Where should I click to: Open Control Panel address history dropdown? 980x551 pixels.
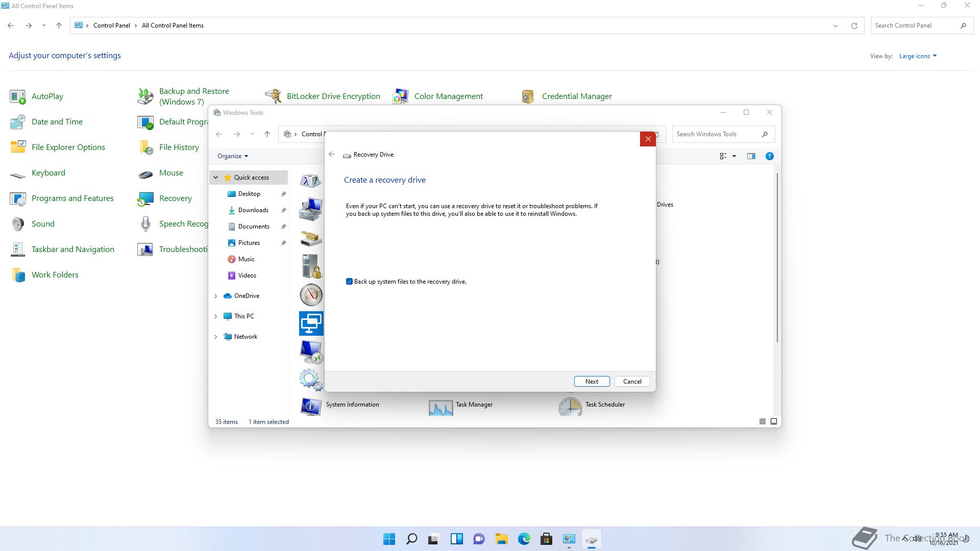pyautogui.click(x=836, y=26)
